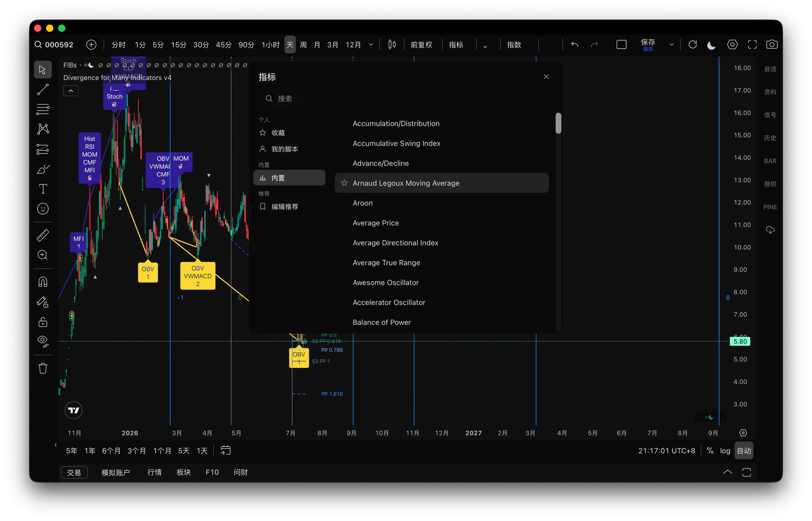The image size is (812, 521).
Task: Open 我的脚本 my scripts category
Action: pos(289,149)
